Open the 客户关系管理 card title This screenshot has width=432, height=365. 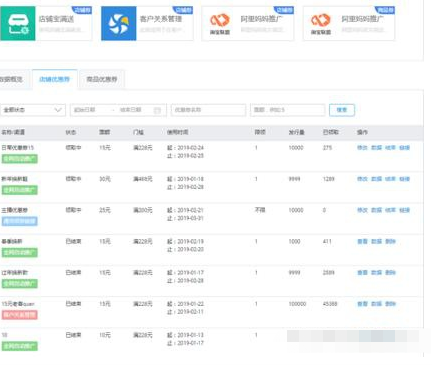[x=161, y=19]
